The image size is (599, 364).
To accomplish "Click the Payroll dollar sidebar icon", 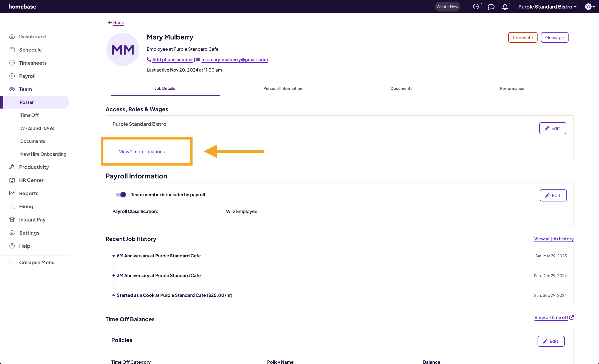I will click(12, 76).
